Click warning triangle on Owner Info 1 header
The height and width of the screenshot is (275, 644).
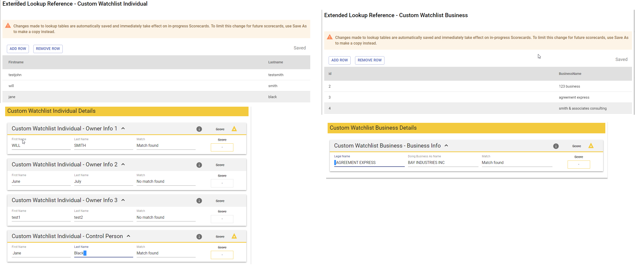(234, 129)
